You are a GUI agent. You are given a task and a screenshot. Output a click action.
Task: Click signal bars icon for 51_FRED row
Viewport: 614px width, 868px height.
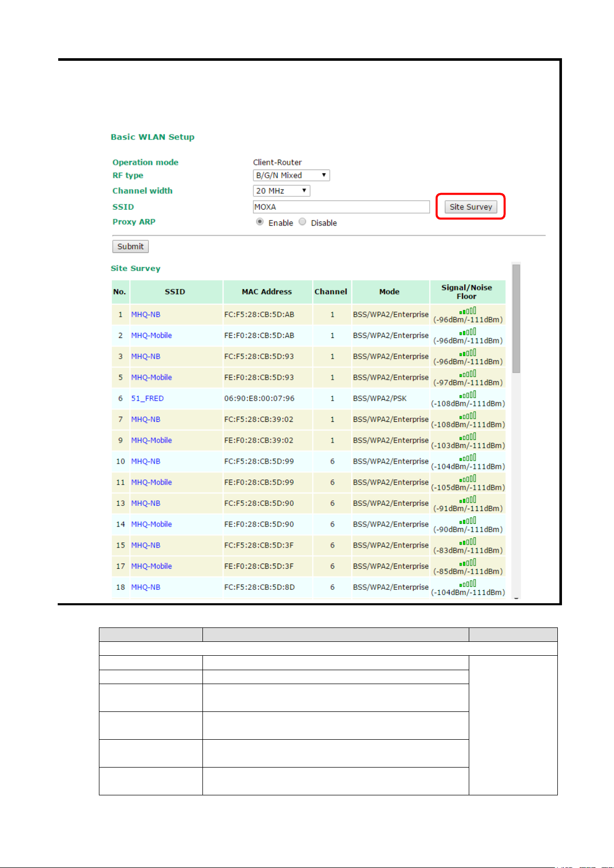pyautogui.click(x=468, y=395)
